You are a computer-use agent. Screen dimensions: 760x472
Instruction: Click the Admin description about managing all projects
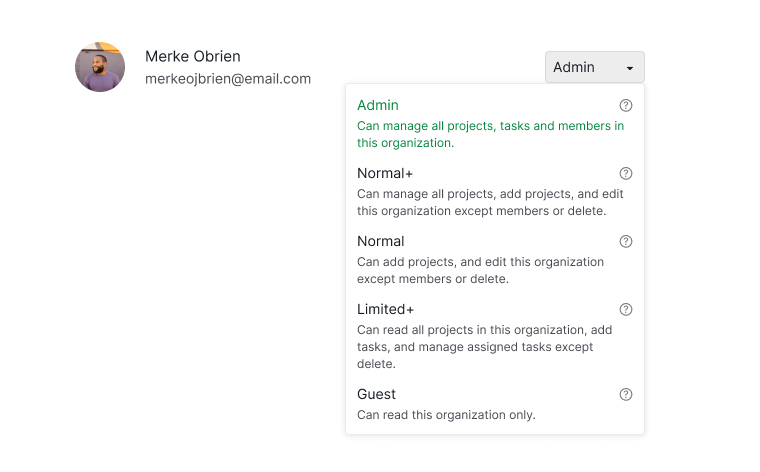pyautogui.click(x=491, y=134)
